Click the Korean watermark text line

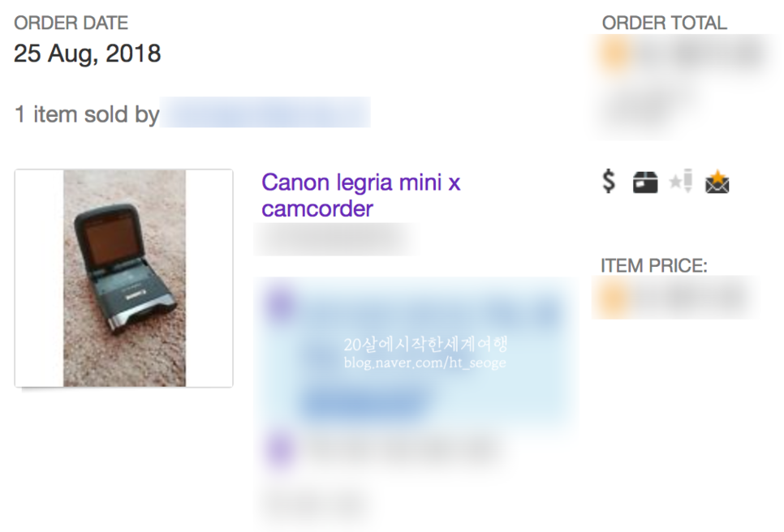pos(425,344)
